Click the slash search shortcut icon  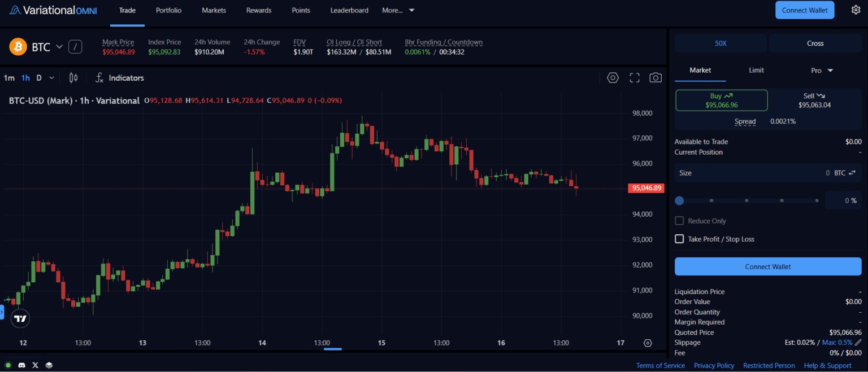[x=75, y=47]
